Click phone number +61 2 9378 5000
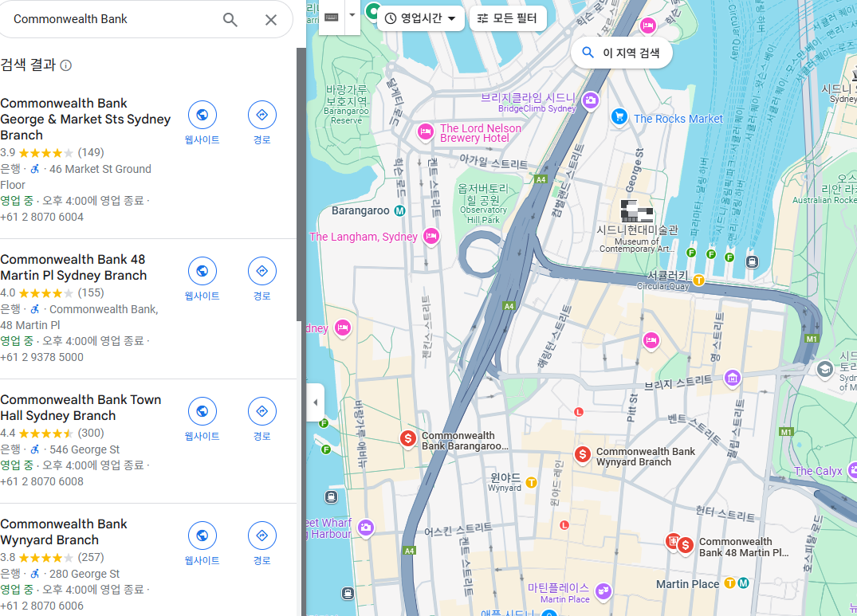The image size is (857, 616). 42,357
